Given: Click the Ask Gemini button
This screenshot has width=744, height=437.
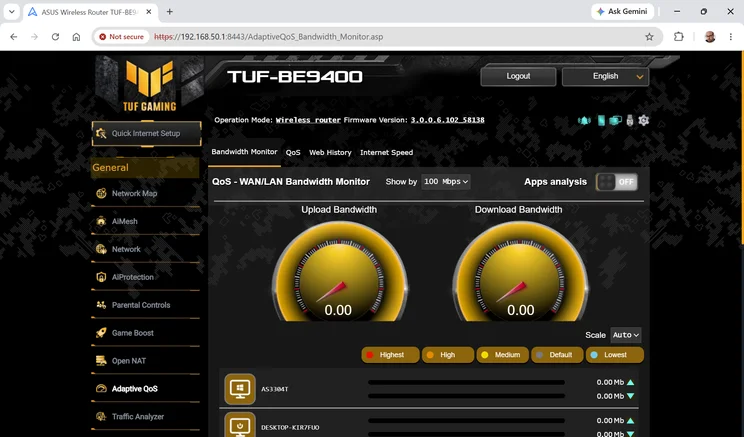Looking at the screenshot, I should click(x=623, y=11).
